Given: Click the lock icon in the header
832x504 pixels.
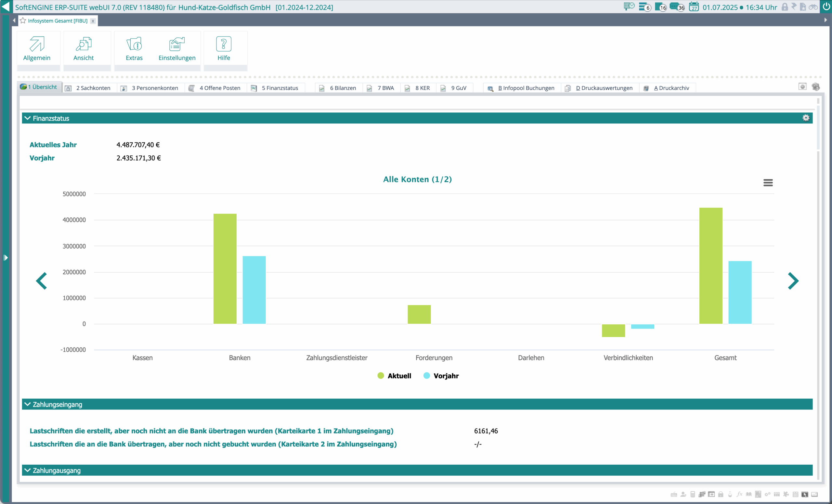Looking at the screenshot, I should pos(785,7).
